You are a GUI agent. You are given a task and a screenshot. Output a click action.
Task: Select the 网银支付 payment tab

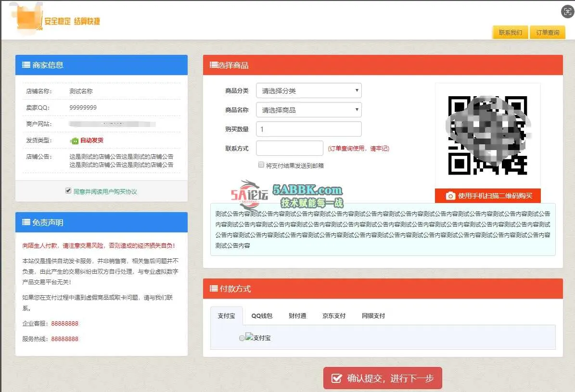[x=373, y=316]
